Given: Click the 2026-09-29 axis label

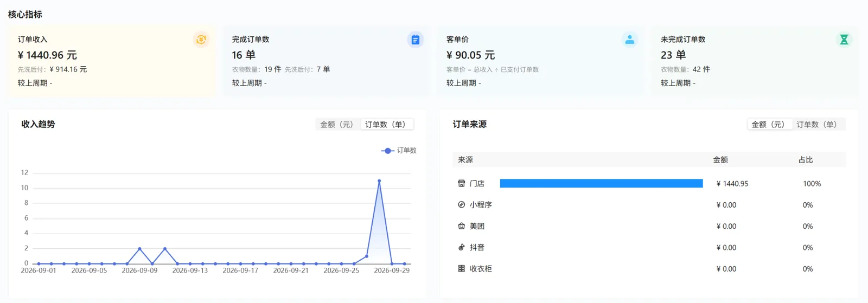Looking at the screenshot, I should click(x=392, y=270).
